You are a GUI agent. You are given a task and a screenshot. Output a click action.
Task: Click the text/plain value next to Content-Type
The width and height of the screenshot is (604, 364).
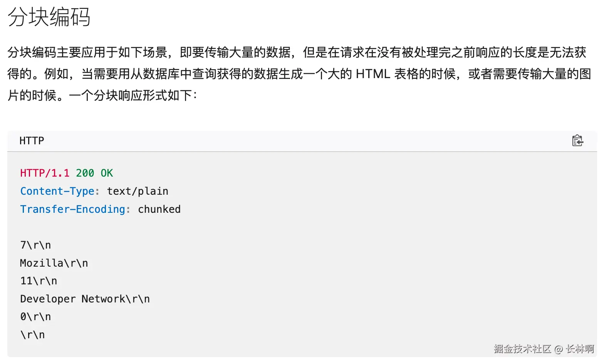[138, 191]
